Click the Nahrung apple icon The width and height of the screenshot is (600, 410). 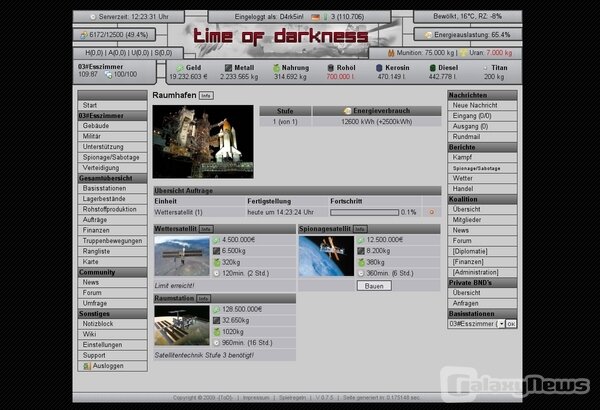[276, 68]
